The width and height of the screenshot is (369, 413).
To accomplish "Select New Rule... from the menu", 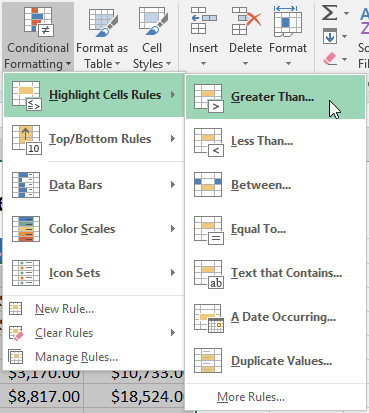I will tap(94, 309).
